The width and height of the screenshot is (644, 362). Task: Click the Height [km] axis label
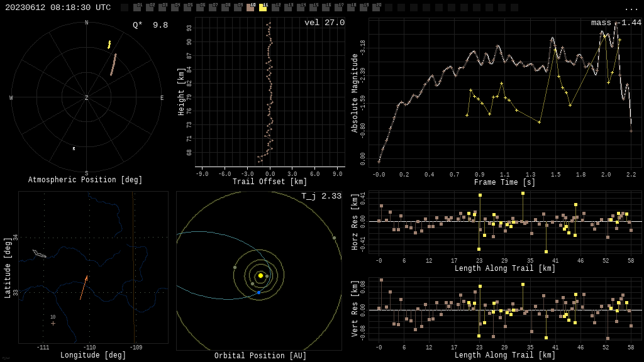pyautogui.click(x=181, y=92)
